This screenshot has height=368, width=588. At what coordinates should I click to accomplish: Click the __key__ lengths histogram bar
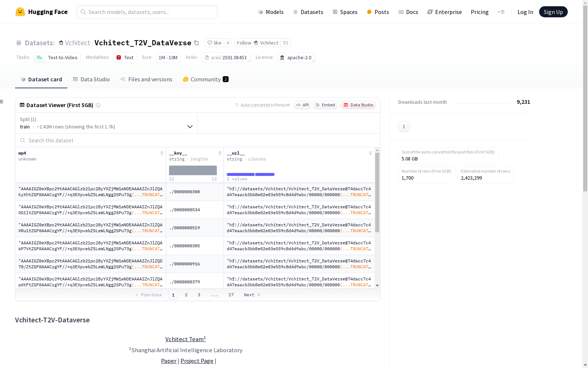pyautogui.click(x=193, y=170)
